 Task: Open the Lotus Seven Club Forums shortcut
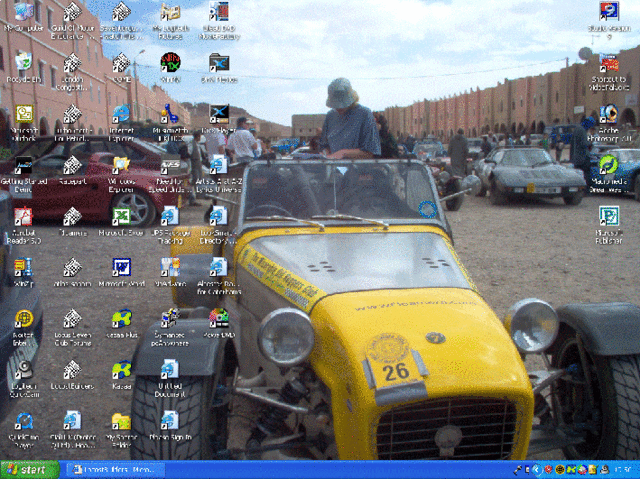coord(72,320)
